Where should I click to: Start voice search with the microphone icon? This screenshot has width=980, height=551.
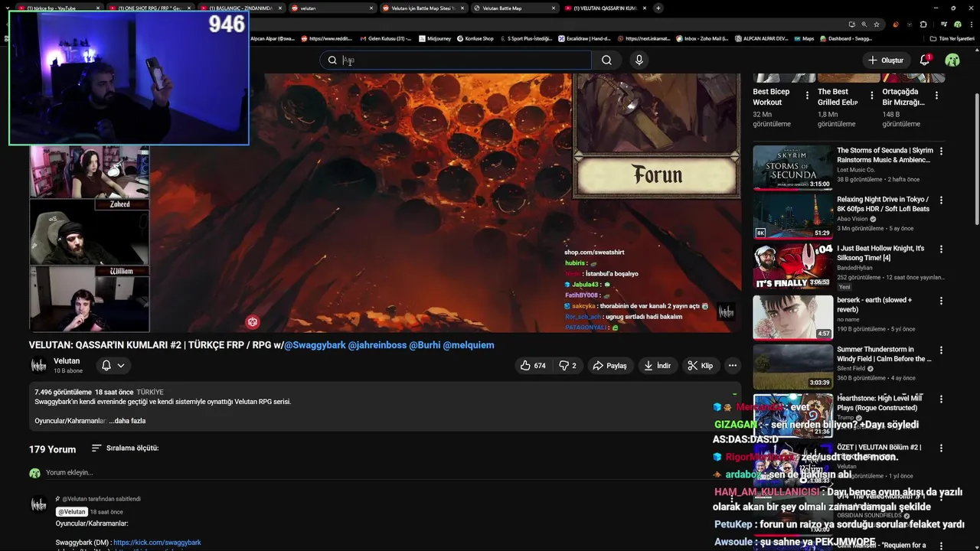[x=639, y=60]
